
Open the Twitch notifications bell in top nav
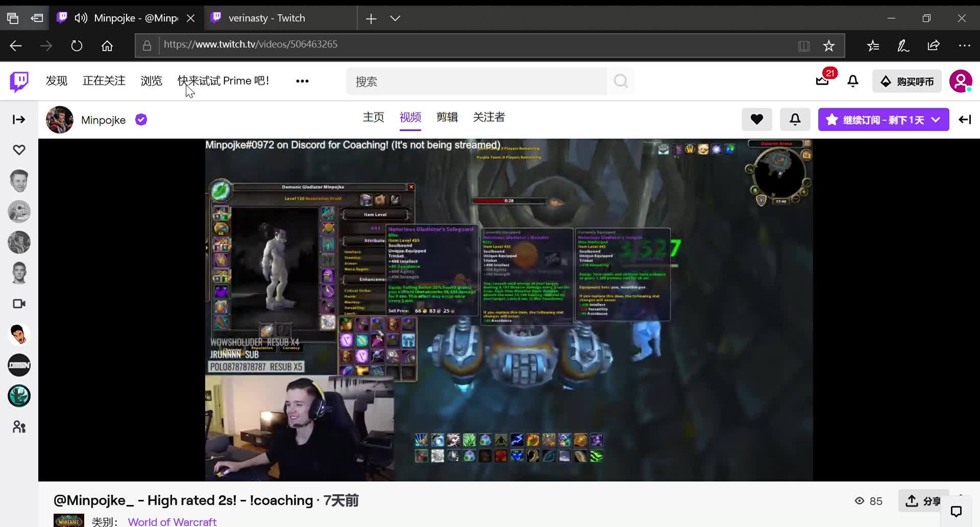pos(853,81)
